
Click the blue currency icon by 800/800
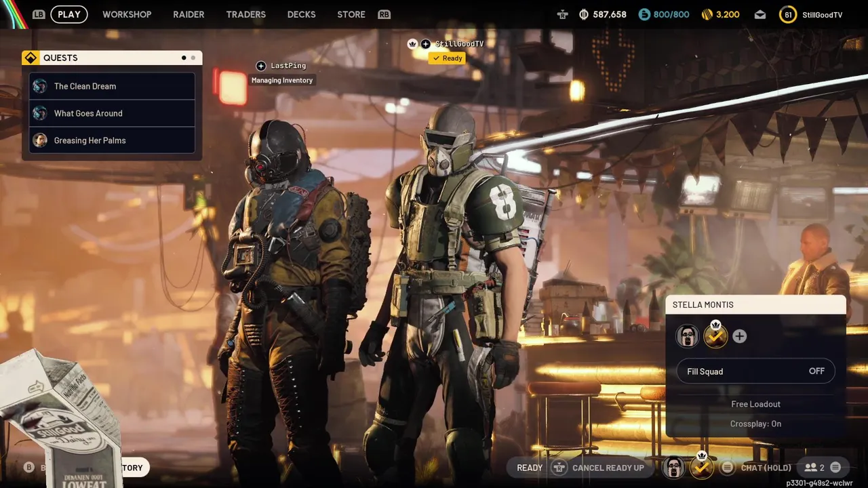tap(644, 14)
